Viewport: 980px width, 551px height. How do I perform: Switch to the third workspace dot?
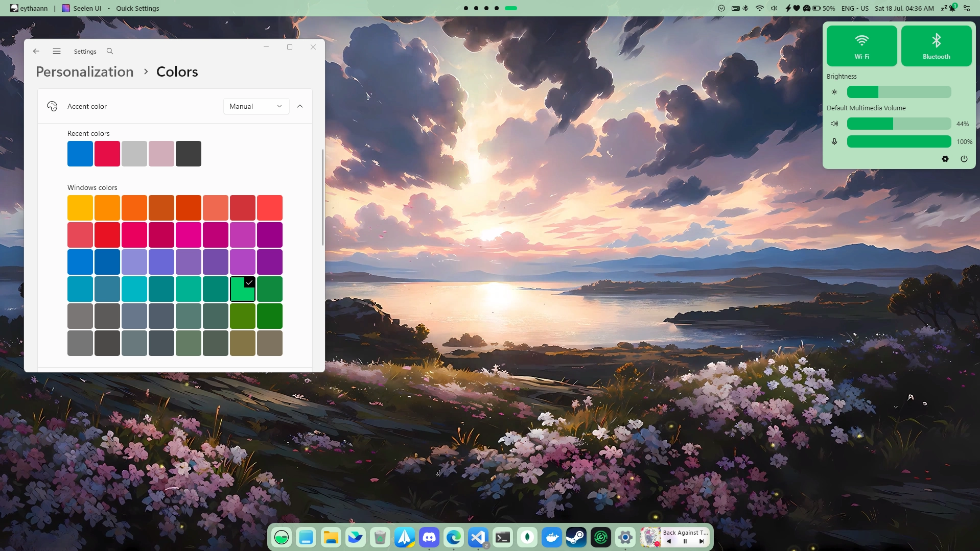pos(486,8)
